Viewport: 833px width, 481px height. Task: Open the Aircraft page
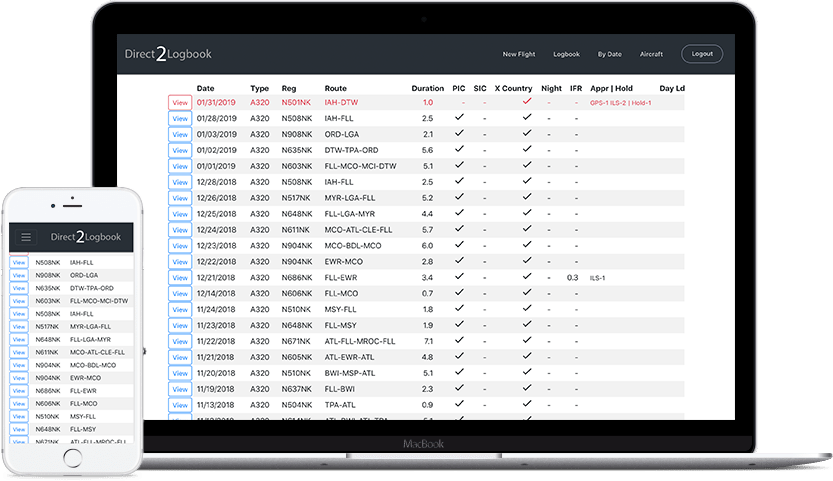pos(651,54)
